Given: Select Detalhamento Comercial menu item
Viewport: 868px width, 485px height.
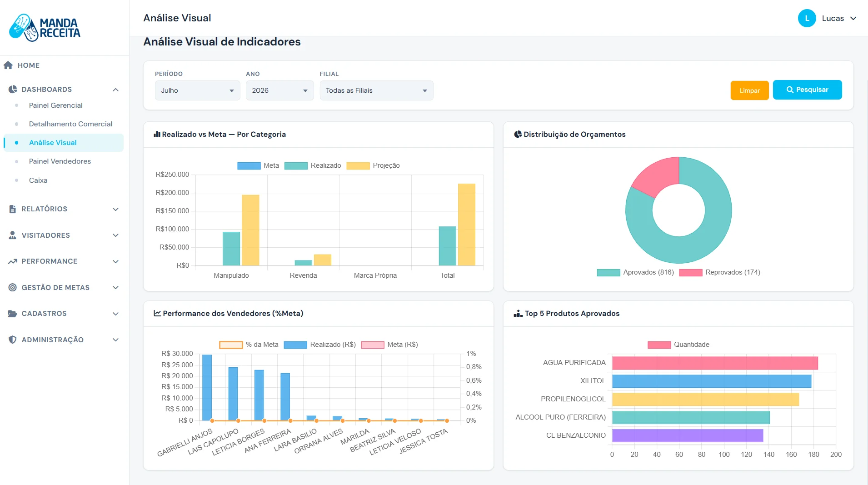Looking at the screenshot, I should coord(70,124).
